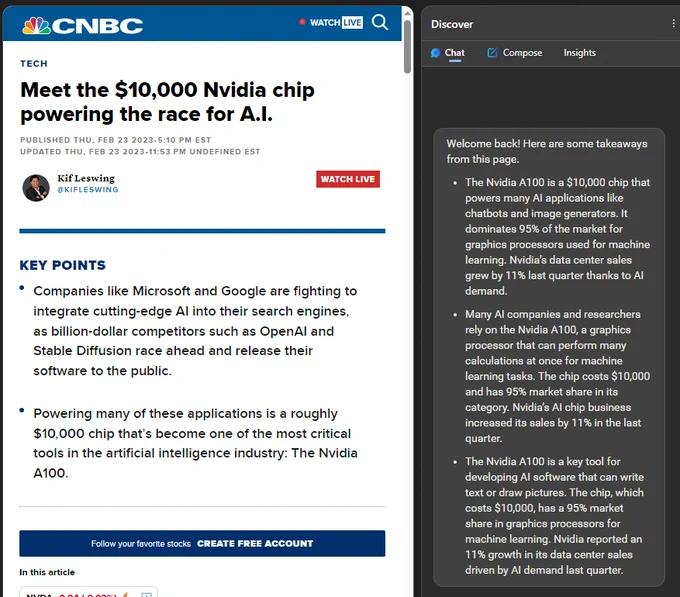Click the red WATCH LIVE button beside the author
680x597 pixels.
point(348,179)
